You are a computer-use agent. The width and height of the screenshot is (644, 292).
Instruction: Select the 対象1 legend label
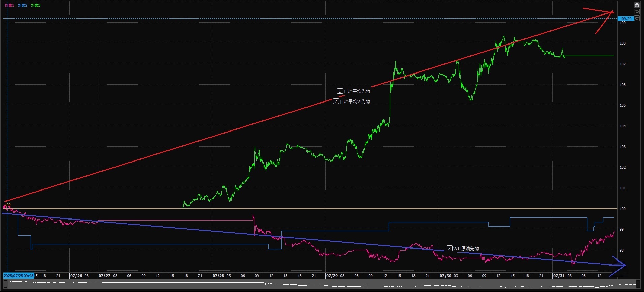[x=9, y=5]
